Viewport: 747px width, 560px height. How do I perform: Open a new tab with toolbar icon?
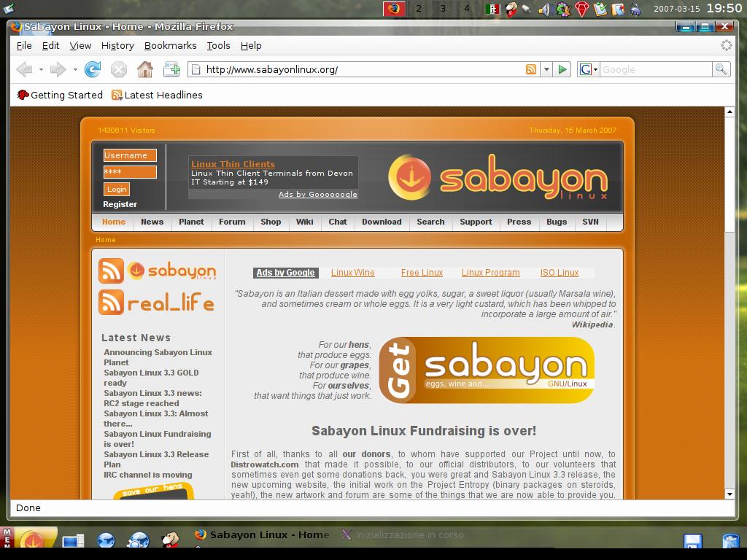(x=171, y=69)
